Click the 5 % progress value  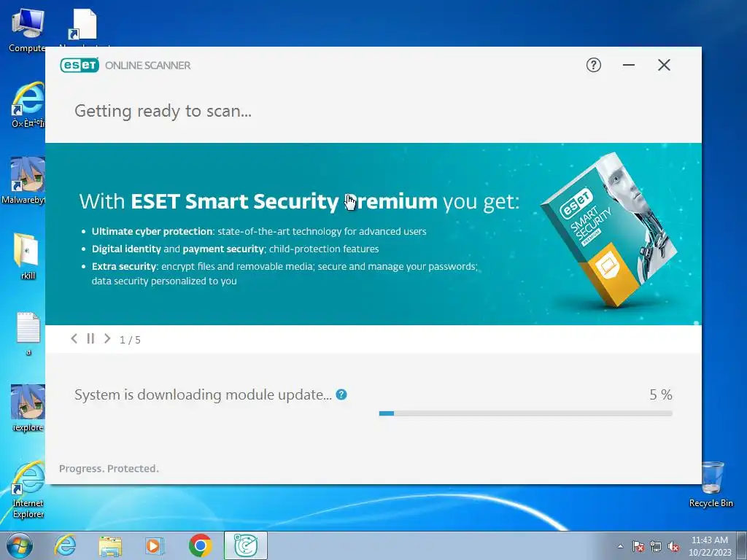pos(661,394)
